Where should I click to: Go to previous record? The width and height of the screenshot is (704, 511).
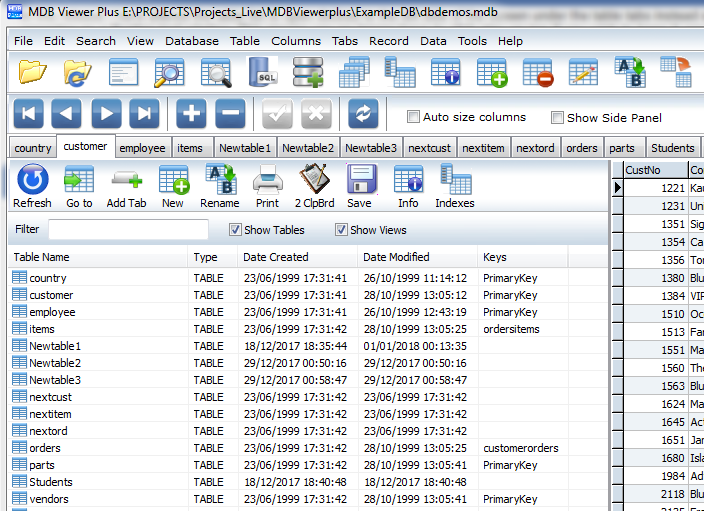(x=66, y=113)
